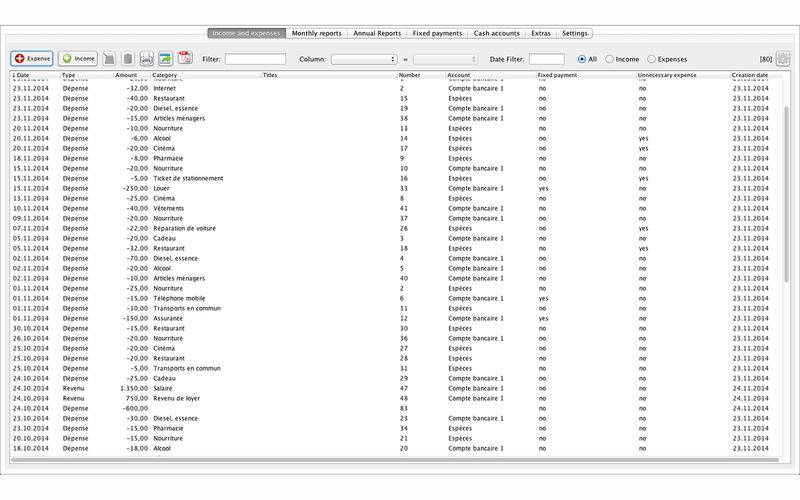The height and width of the screenshot is (500, 800).
Task: Select the Salaire 1.350,00 row
Action: coord(396,388)
